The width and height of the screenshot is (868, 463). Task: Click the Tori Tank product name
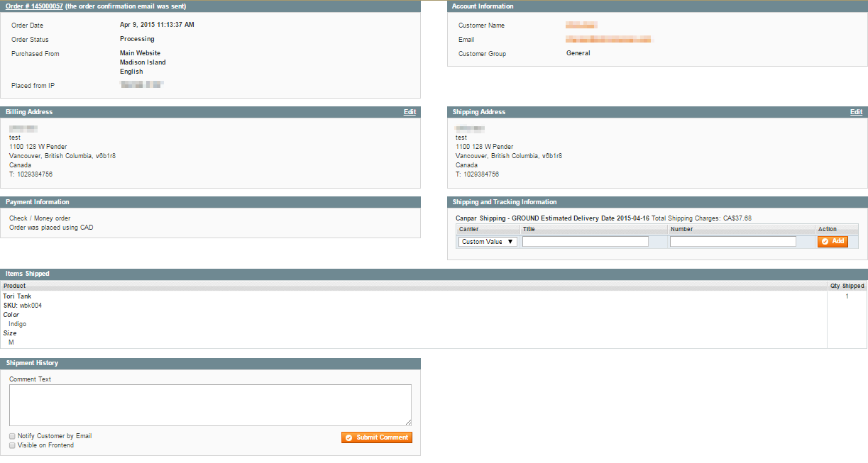17,296
